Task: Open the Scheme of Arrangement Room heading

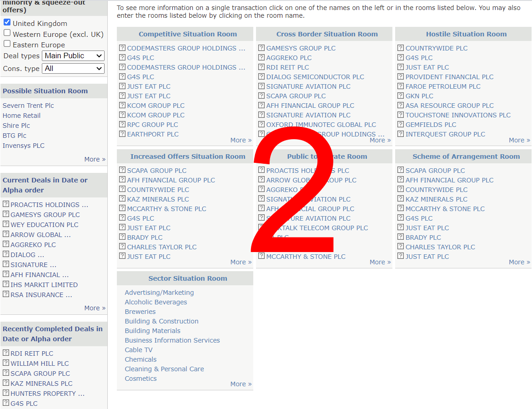Action: (466, 157)
